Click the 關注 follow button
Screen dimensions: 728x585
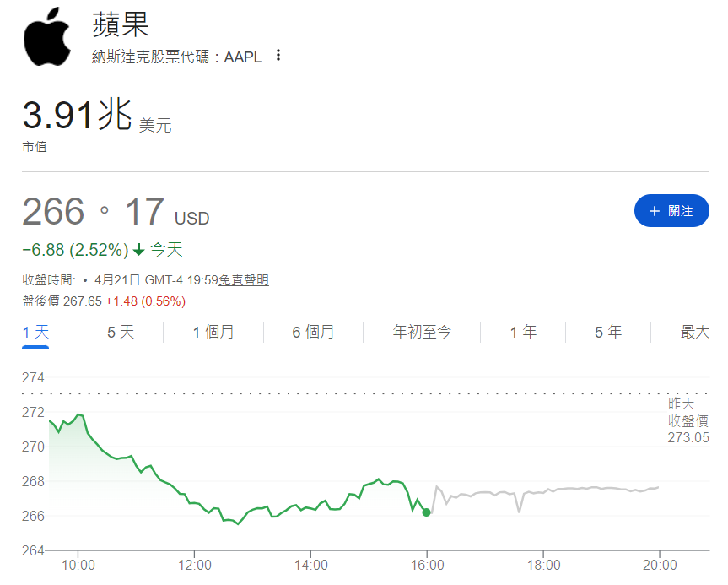(671, 210)
